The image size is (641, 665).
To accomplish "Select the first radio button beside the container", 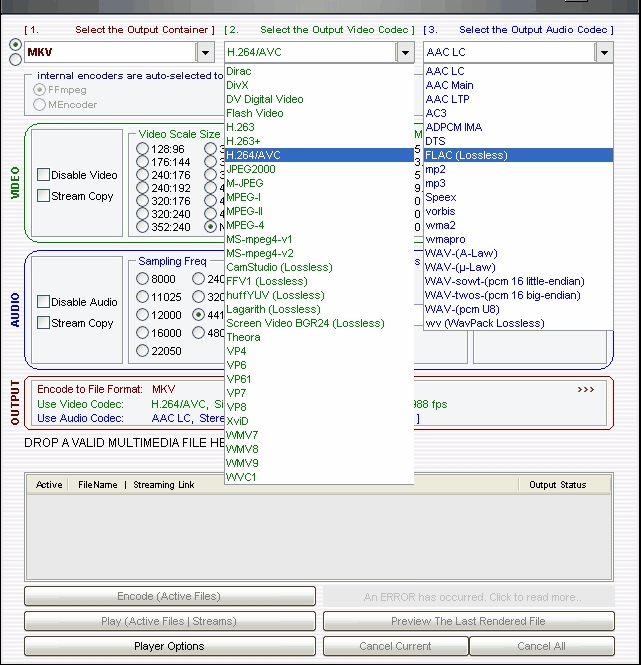I will click(16, 45).
